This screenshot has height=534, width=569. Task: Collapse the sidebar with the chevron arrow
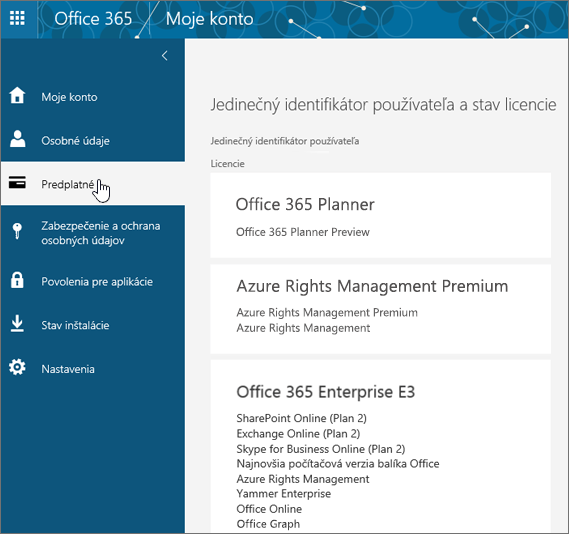(164, 56)
